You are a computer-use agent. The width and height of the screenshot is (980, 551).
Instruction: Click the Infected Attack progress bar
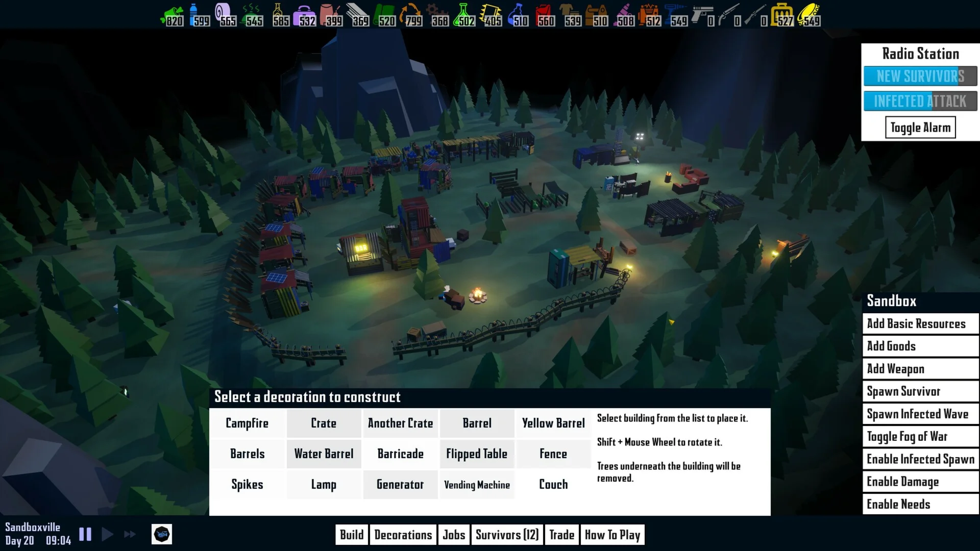point(920,101)
